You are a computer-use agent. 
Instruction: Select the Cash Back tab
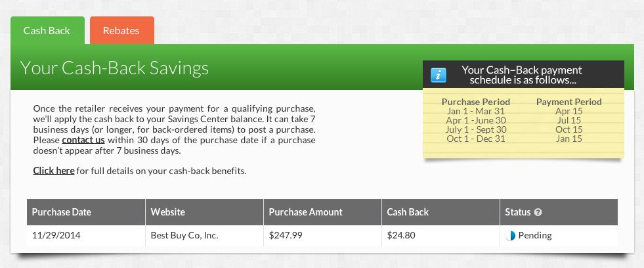coord(47,30)
